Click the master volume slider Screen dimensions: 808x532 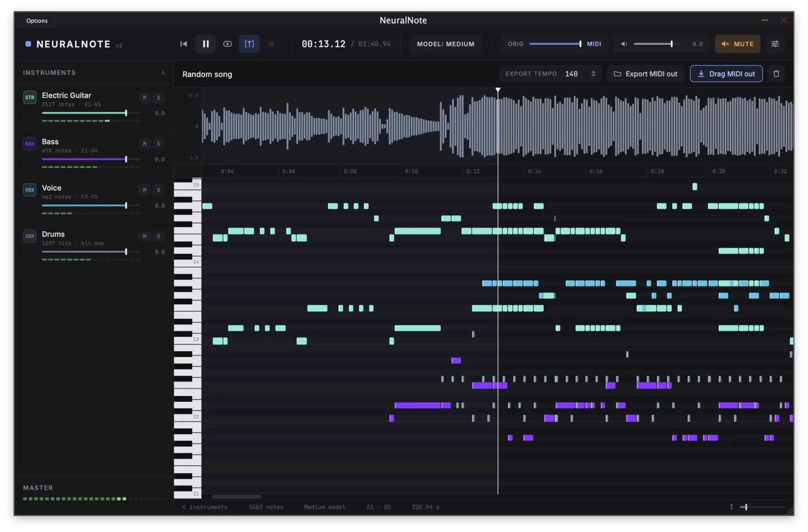click(x=656, y=44)
